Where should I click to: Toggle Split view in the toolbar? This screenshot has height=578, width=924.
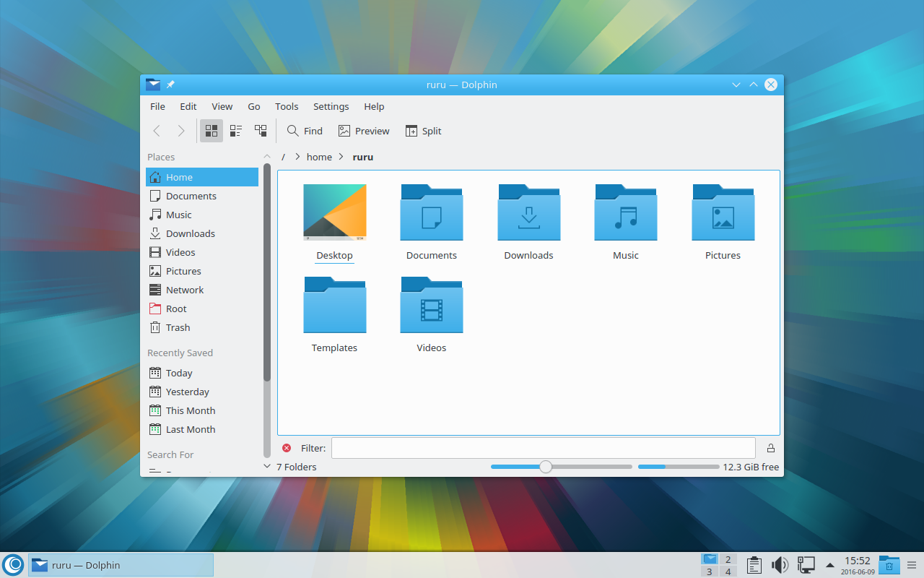[x=423, y=131]
